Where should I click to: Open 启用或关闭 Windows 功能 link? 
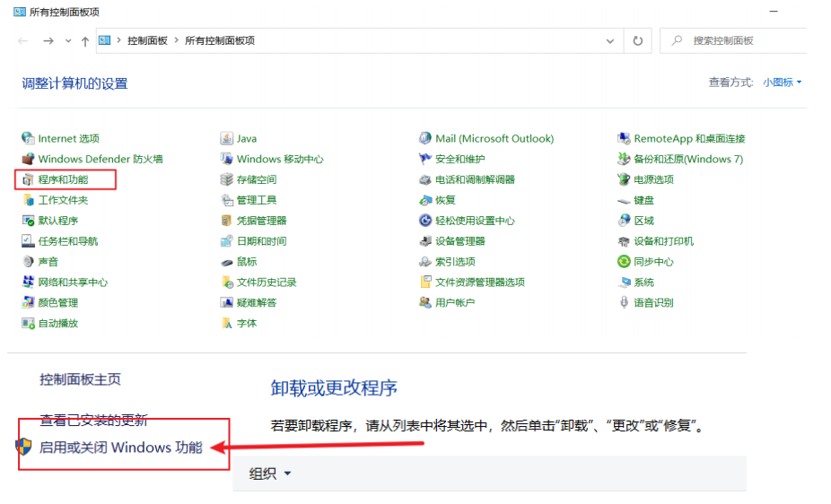click(121, 448)
